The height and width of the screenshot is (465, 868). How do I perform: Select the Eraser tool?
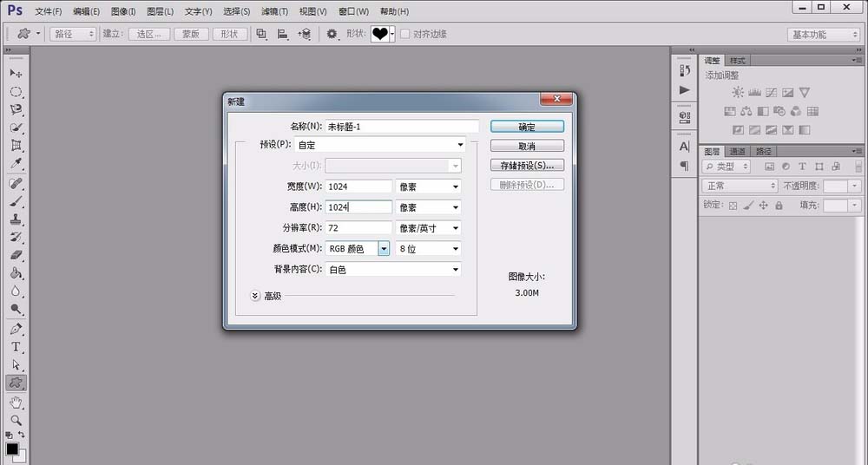click(x=16, y=255)
